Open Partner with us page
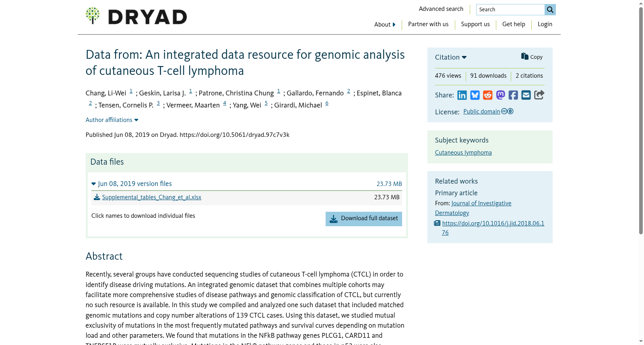Image resolution: width=644 pixels, height=345 pixels. (428, 24)
